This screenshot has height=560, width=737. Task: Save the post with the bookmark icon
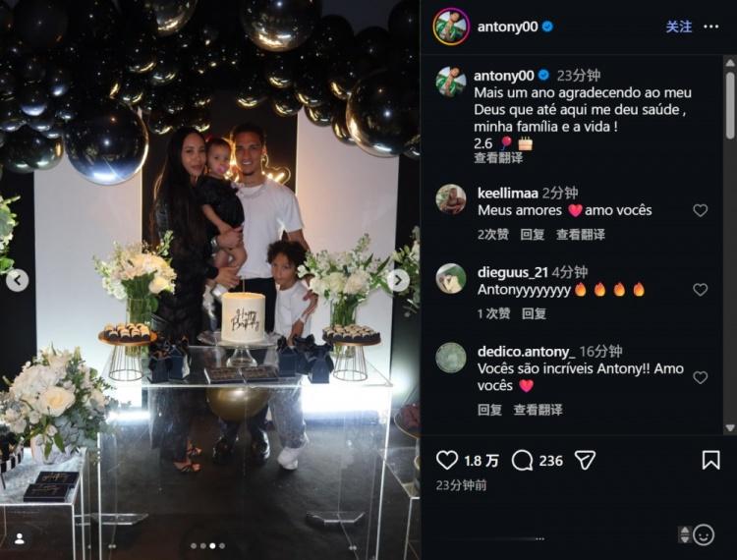click(710, 460)
